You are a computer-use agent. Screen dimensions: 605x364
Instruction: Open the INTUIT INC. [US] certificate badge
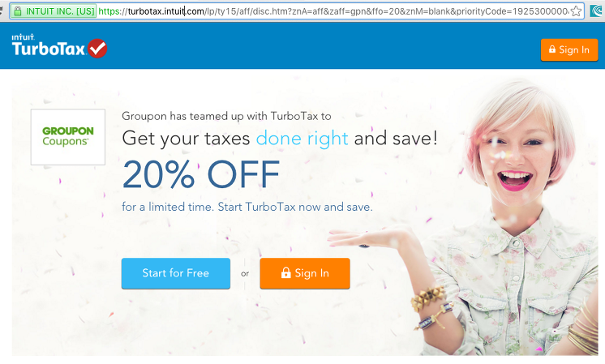coord(54,11)
